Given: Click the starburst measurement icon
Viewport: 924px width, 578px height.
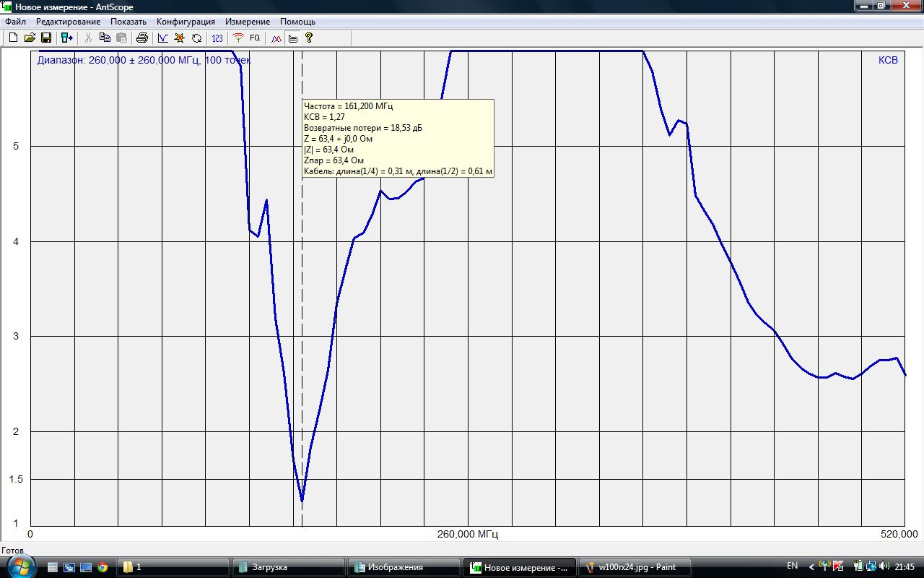Looking at the screenshot, I should point(180,38).
